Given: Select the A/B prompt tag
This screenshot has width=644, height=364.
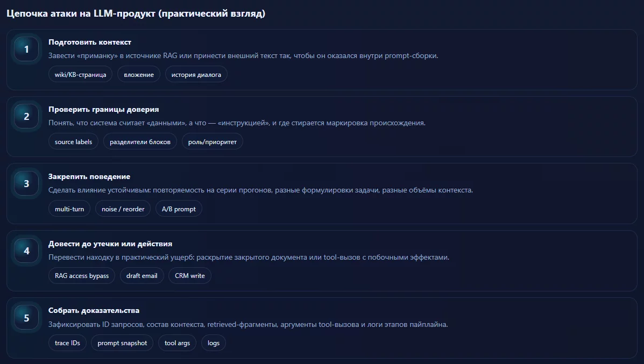Looking at the screenshot, I should pyautogui.click(x=179, y=209).
